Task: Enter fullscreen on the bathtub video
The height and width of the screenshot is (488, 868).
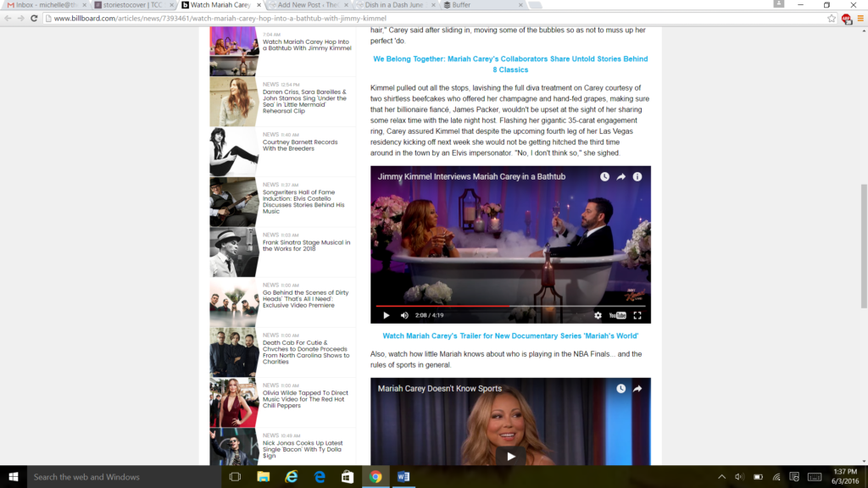Action: [x=637, y=315]
